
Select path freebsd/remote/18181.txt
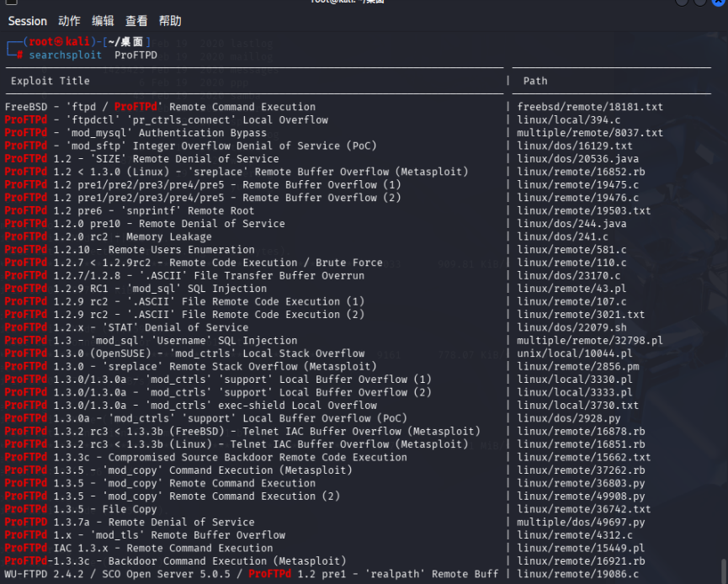tap(590, 107)
